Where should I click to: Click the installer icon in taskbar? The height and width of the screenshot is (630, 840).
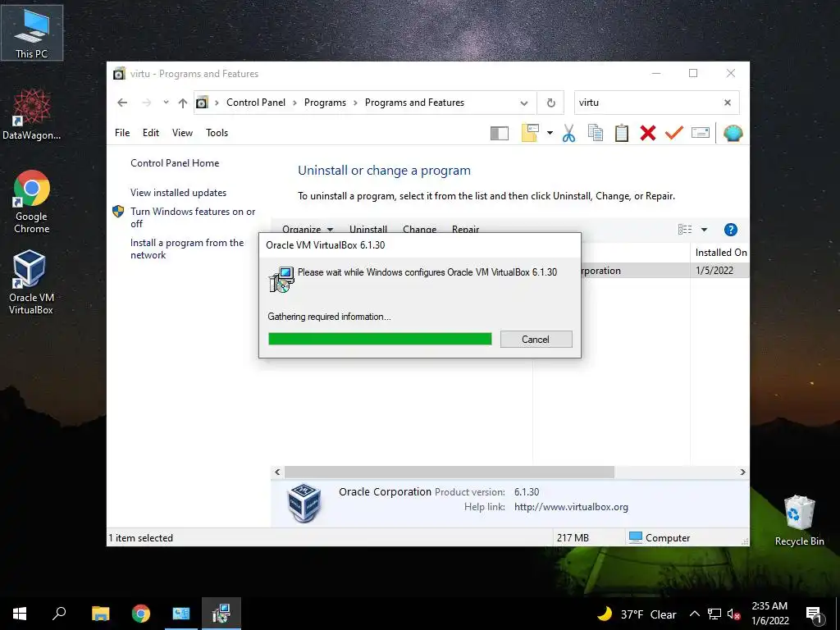(221, 614)
